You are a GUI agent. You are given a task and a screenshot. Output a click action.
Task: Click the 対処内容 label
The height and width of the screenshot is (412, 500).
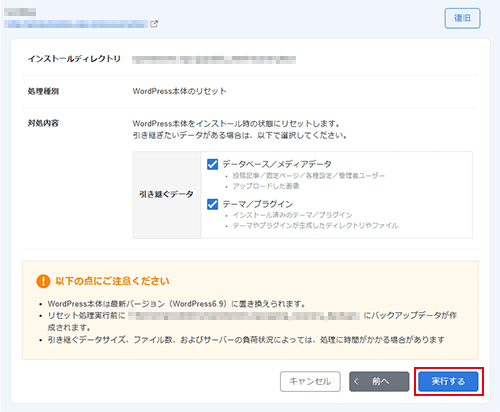point(43,123)
